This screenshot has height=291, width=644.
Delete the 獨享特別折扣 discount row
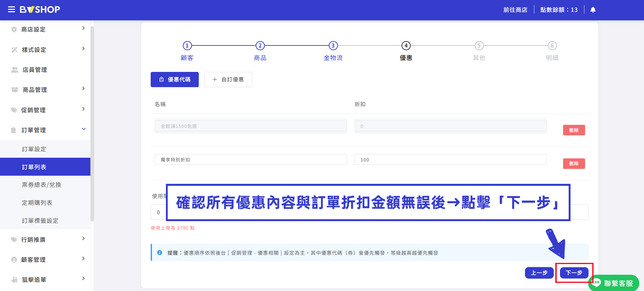(574, 163)
